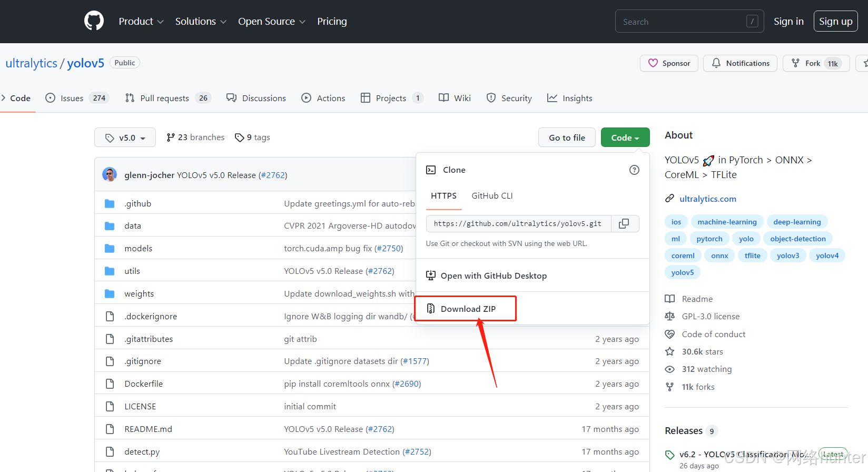Click the GitHub Octocat logo
The height and width of the screenshot is (472, 868).
94,21
